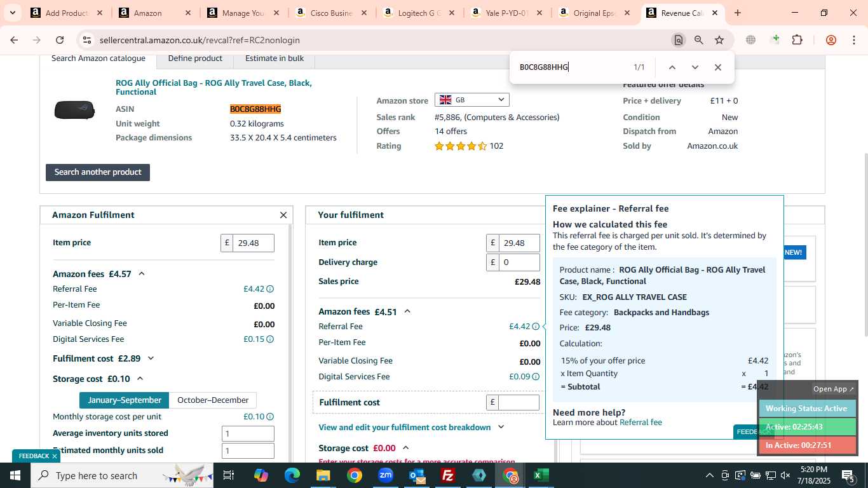Open Microsoft Edge from the taskbar

pos(292,475)
